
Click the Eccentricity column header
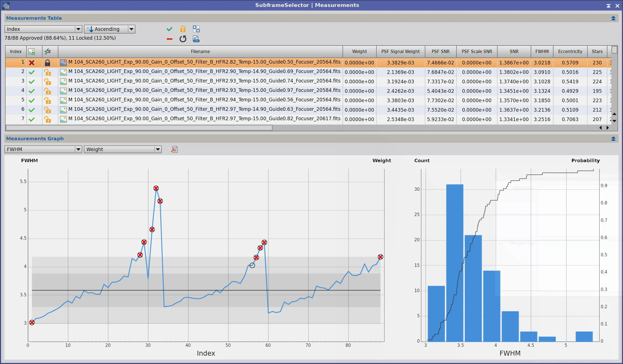point(570,51)
